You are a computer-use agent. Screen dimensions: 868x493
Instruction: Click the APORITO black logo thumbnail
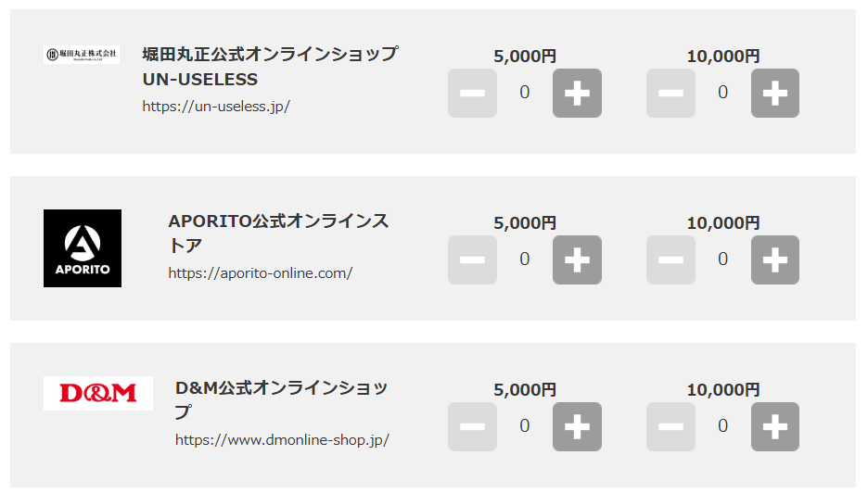point(83,248)
